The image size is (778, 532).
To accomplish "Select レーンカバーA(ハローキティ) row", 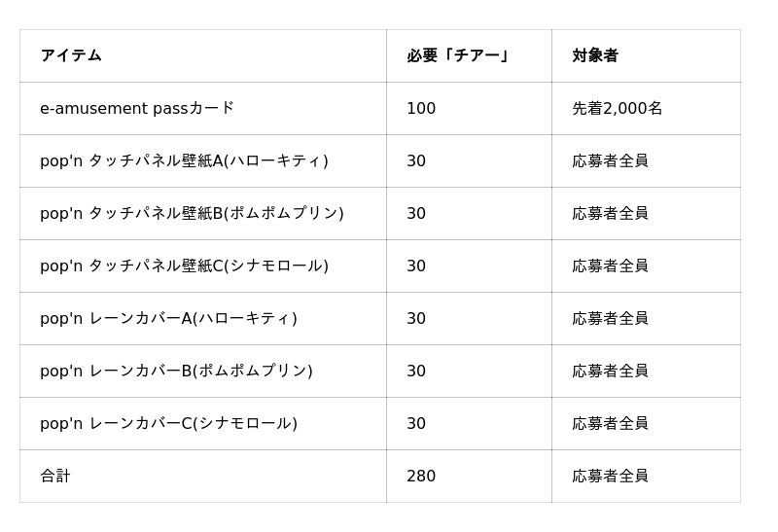I will pyautogui.click(x=380, y=319).
